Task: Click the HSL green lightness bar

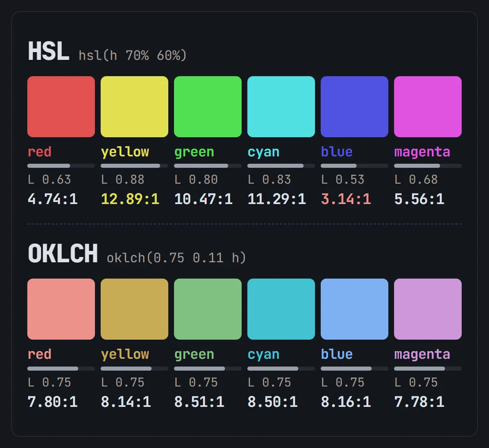Action: 208,166
